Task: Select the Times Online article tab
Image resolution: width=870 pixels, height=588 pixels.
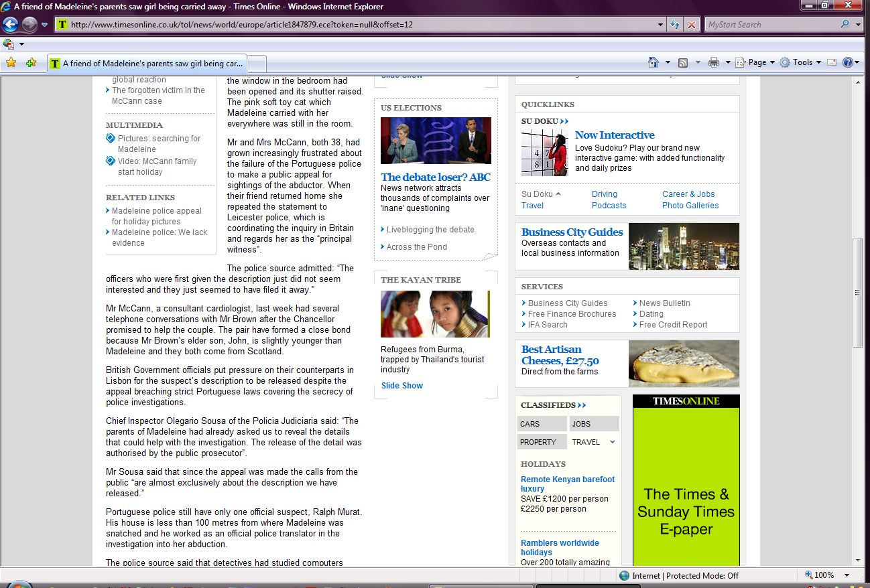Action: (147, 64)
